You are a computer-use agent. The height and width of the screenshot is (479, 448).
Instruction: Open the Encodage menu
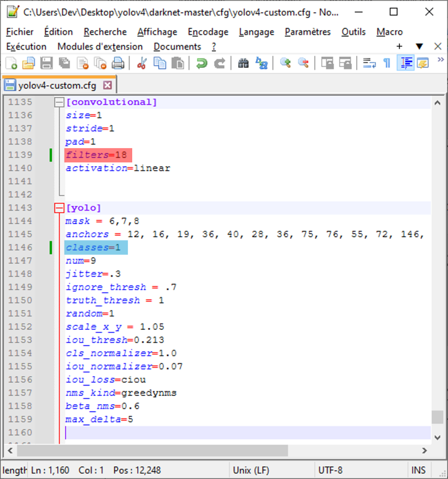(x=208, y=32)
